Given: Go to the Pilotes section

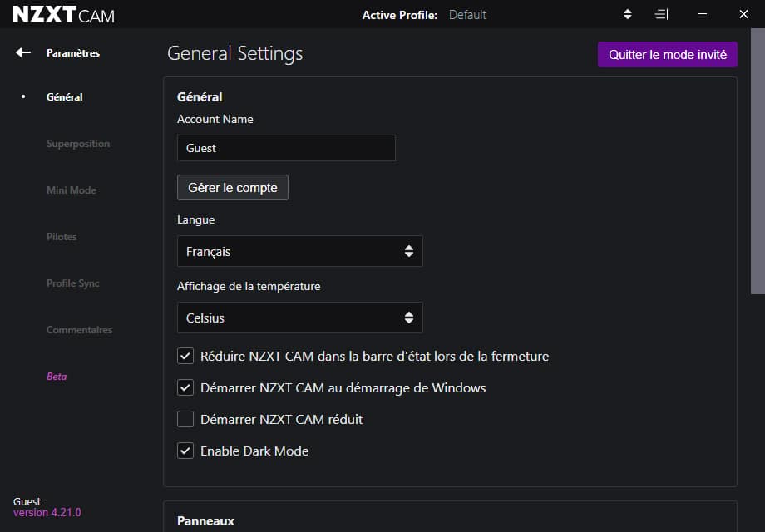Looking at the screenshot, I should click(x=62, y=237).
